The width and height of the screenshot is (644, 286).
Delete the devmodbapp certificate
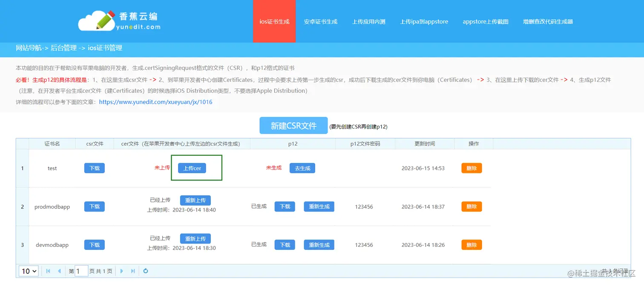click(x=471, y=245)
